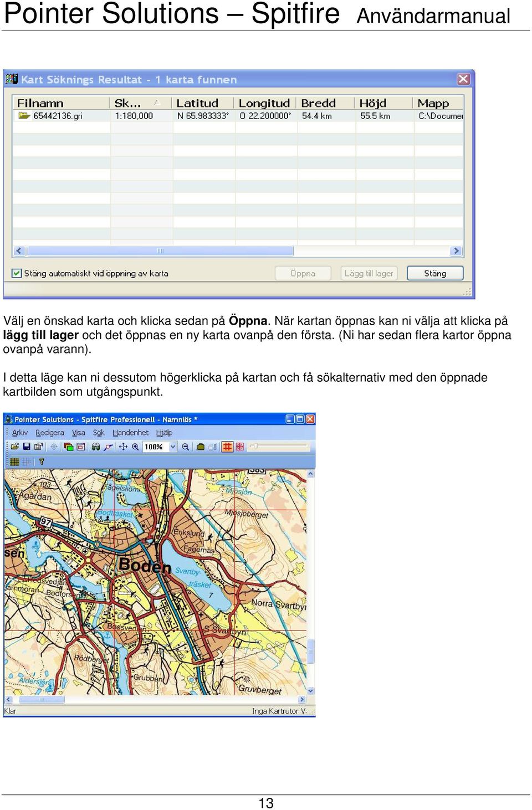This screenshot has height=810, width=532.
Task: Click the open file folder icon in Spitfire toolbar
Action: [x=14, y=447]
